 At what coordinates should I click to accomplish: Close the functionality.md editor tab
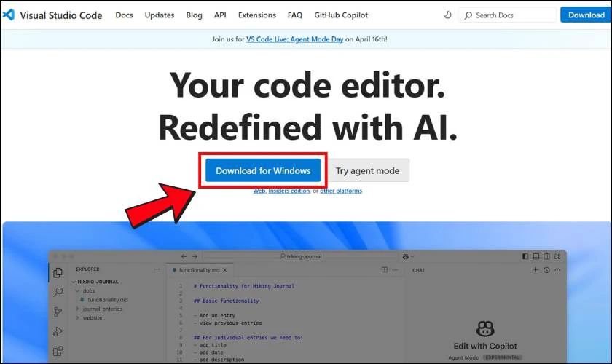[225, 270]
